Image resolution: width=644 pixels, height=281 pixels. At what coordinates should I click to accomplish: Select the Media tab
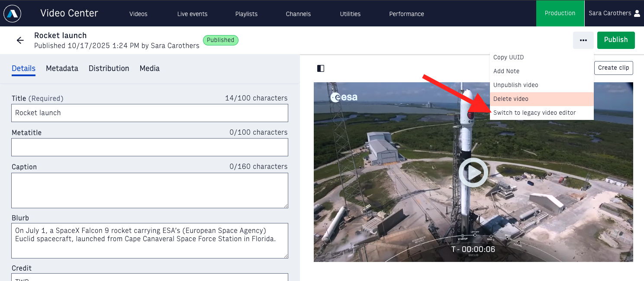coord(149,68)
